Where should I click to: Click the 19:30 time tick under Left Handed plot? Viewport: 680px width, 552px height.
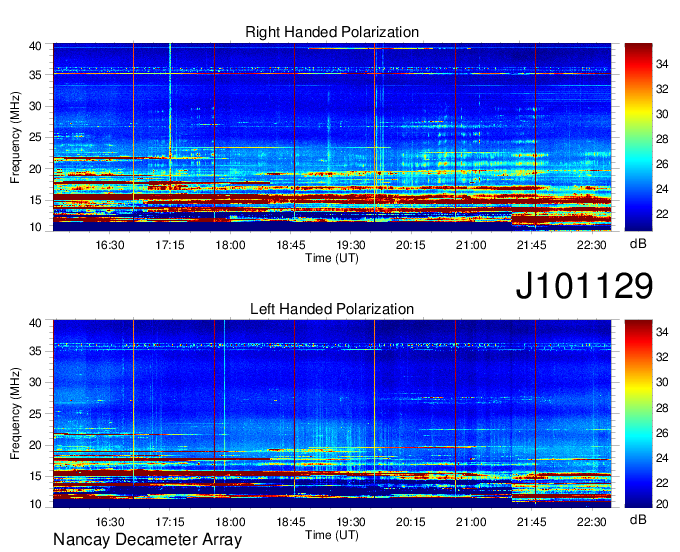(351, 522)
